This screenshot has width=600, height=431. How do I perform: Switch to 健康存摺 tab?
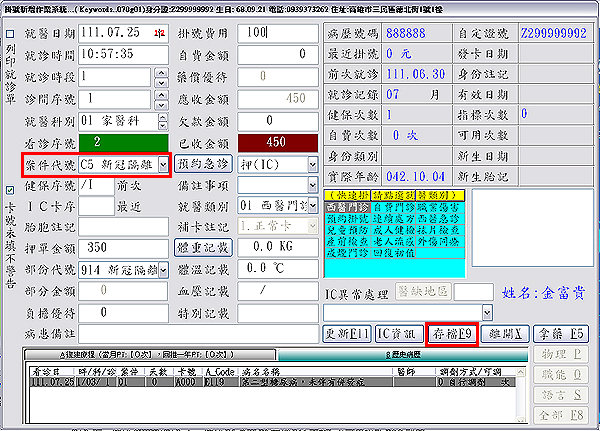150,355
